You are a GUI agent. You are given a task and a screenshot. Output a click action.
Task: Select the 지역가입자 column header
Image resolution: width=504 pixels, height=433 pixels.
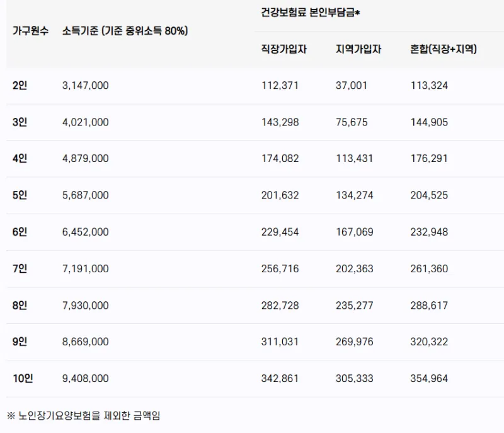click(358, 49)
